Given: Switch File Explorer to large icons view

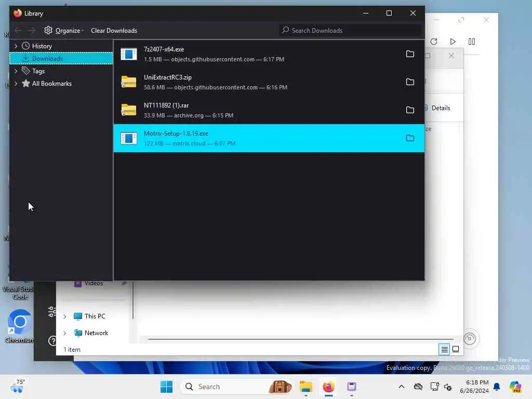Looking at the screenshot, I should point(456,349).
